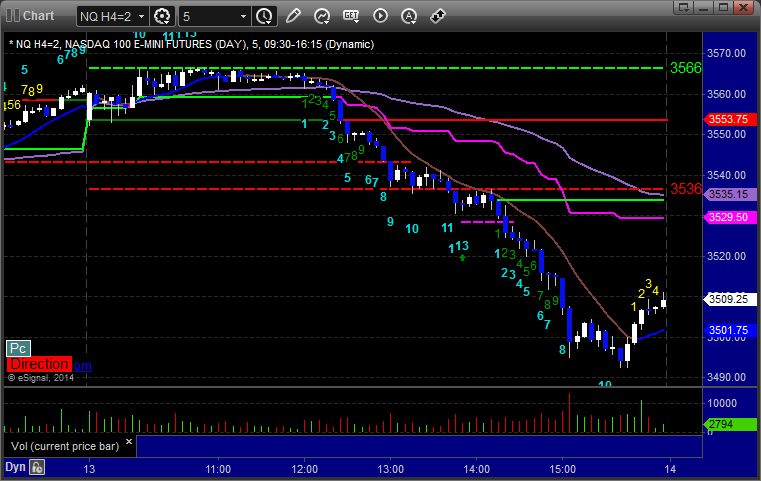
Task: Click the red 3553.75 price marker
Action: pyautogui.click(x=730, y=119)
